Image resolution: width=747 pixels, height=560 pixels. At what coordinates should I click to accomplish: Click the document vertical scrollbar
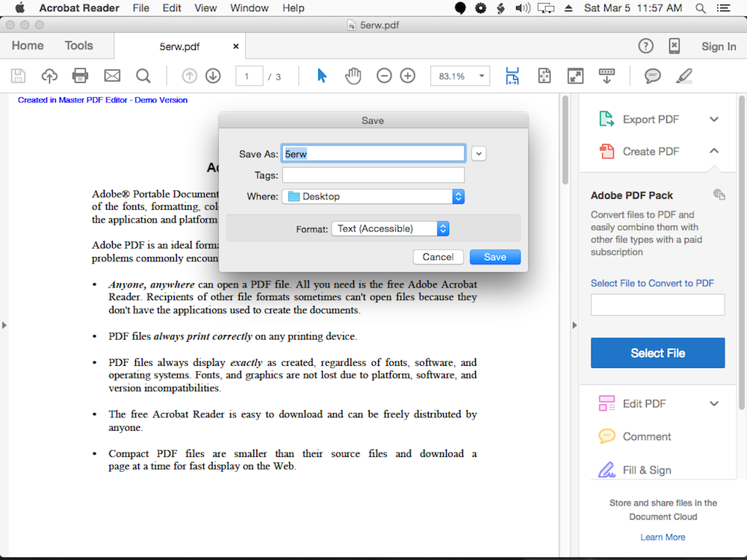coord(565,140)
